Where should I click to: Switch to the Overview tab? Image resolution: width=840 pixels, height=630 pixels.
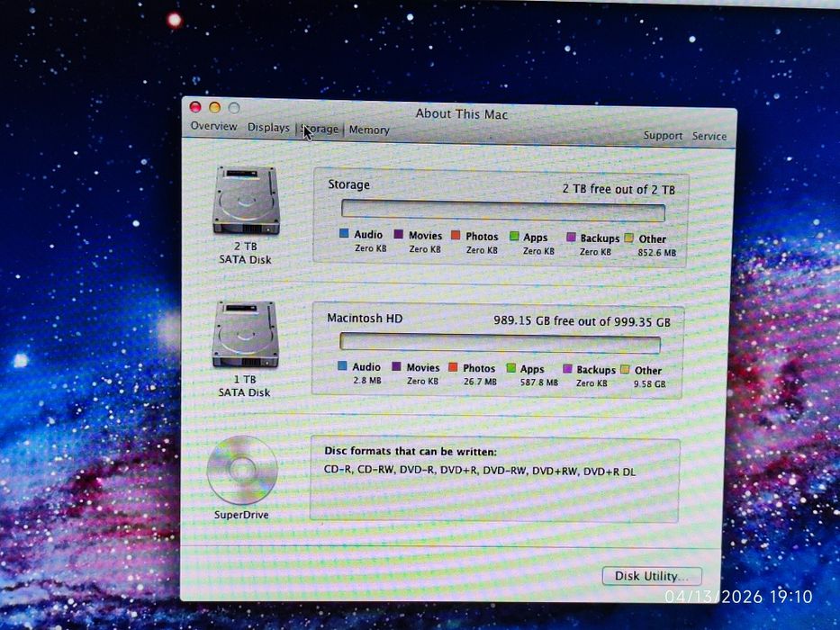click(x=213, y=126)
